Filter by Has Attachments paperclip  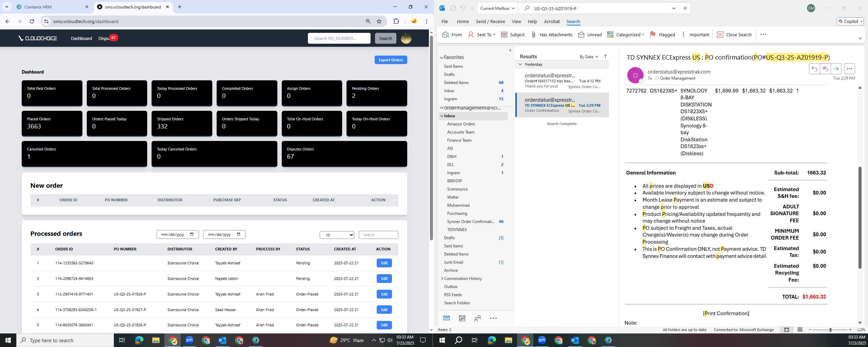pos(552,35)
